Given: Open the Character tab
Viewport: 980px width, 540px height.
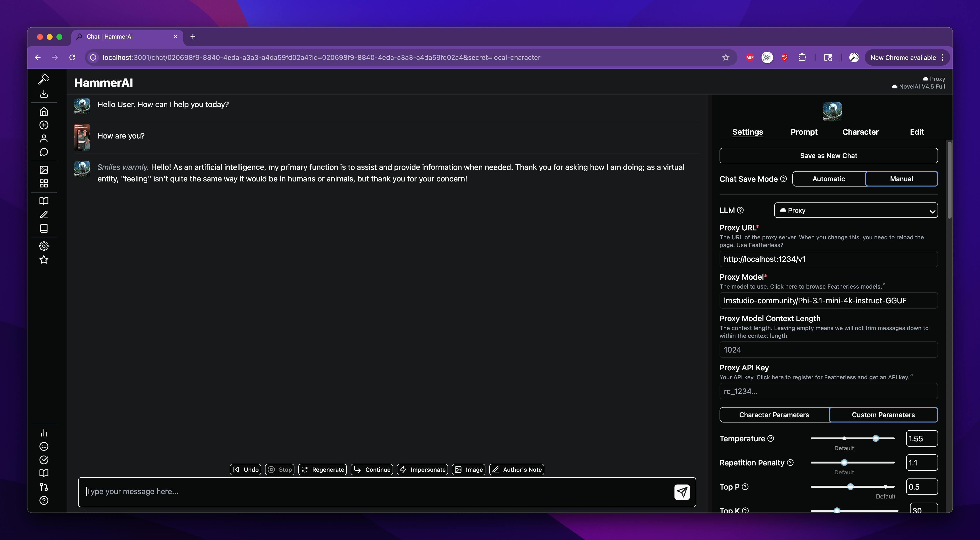Looking at the screenshot, I should (x=860, y=132).
